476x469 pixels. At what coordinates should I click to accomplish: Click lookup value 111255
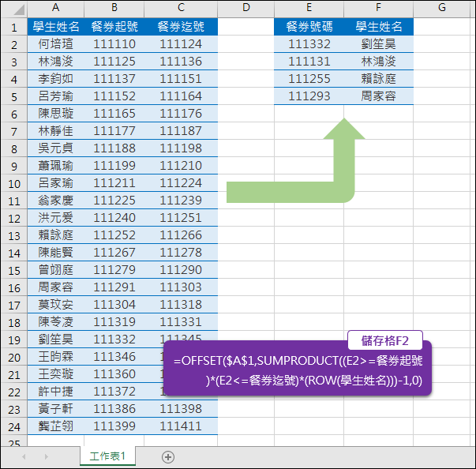pos(309,79)
